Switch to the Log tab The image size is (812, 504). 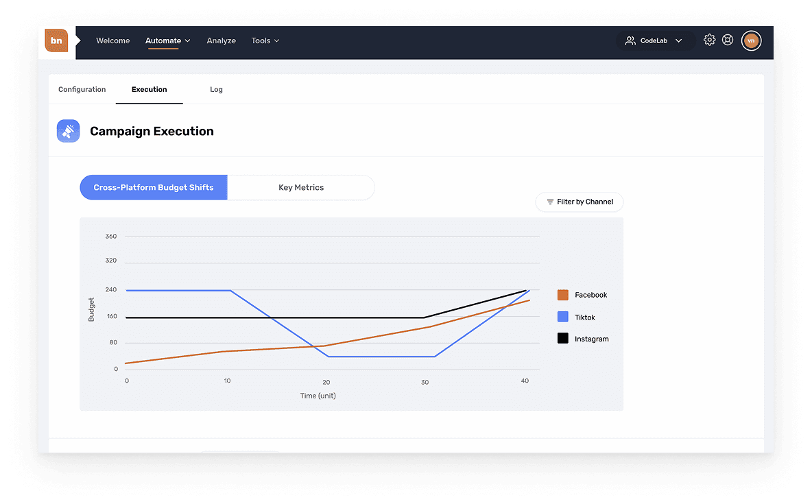click(216, 90)
